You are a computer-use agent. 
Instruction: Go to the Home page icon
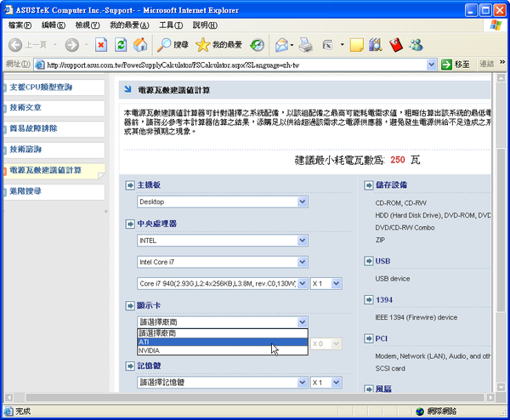point(140,45)
